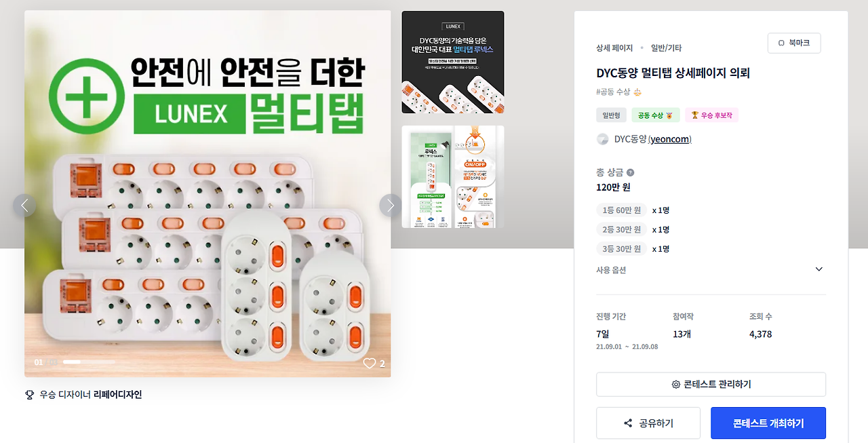The image size is (868, 443).
Task: Click the 우승 후보작 pink tag
Action: [711, 115]
